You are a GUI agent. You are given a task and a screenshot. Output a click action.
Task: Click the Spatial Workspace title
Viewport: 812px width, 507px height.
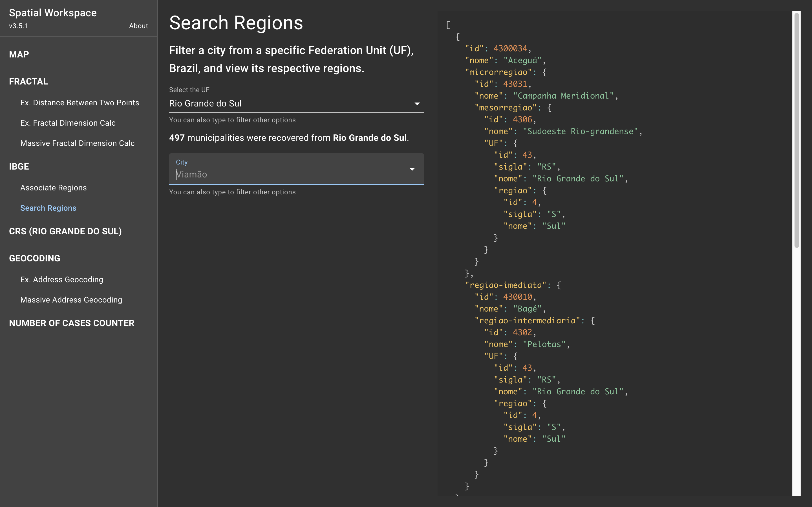click(x=53, y=13)
